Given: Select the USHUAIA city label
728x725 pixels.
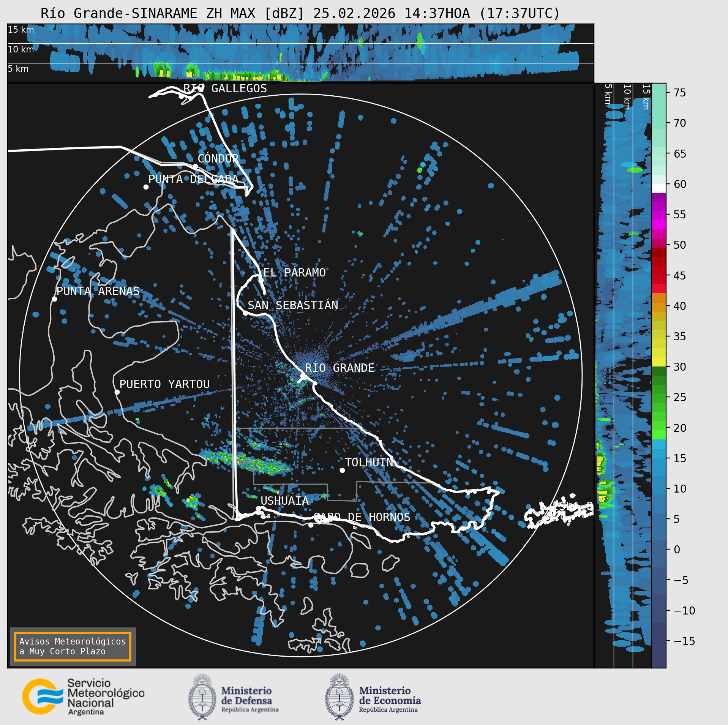Looking at the screenshot, I should [284, 501].
